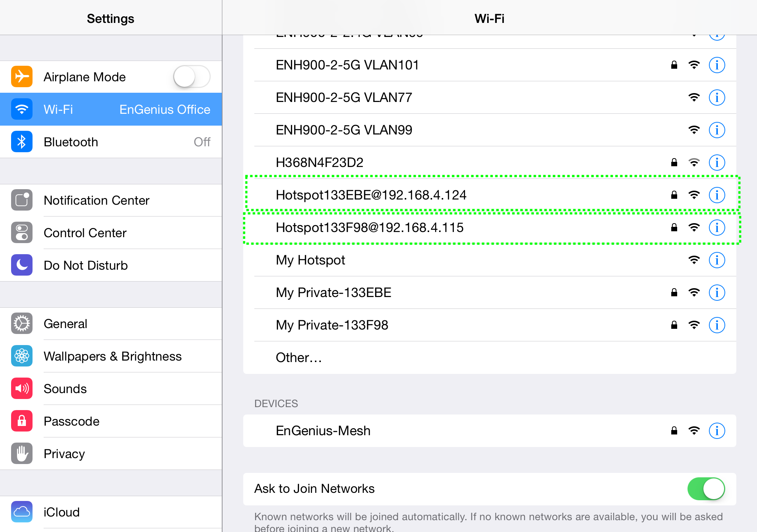Join the H368N4F23D2 network

coord(490,163)
